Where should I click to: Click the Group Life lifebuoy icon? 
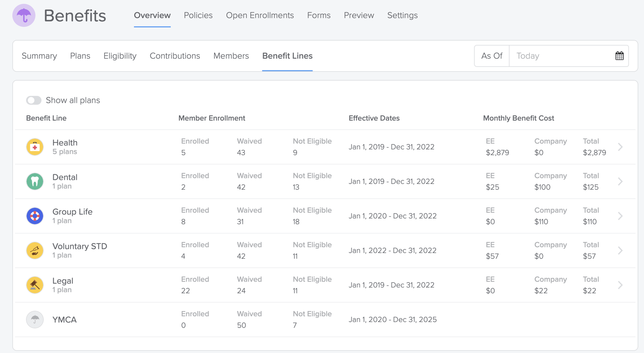coord(34,216)
